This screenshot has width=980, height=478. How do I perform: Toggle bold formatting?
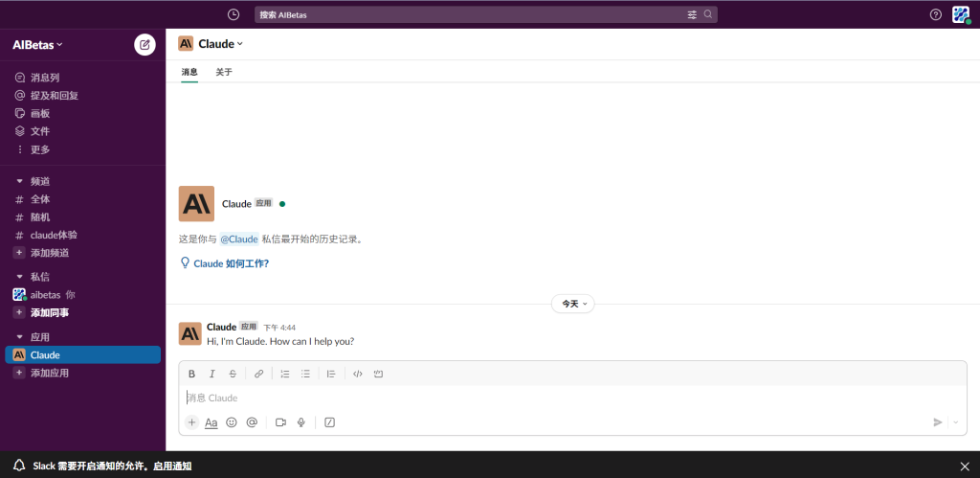coord(191,375)
